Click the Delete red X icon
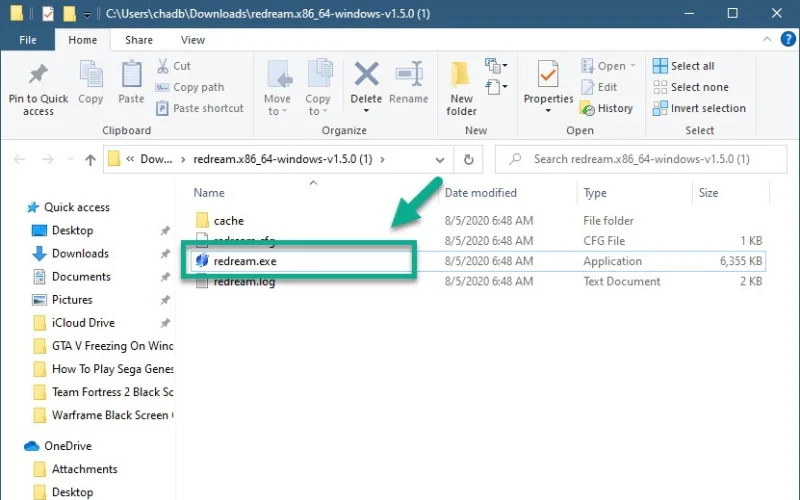Screen dimensions: 800x500 click(x=366, y=74)
